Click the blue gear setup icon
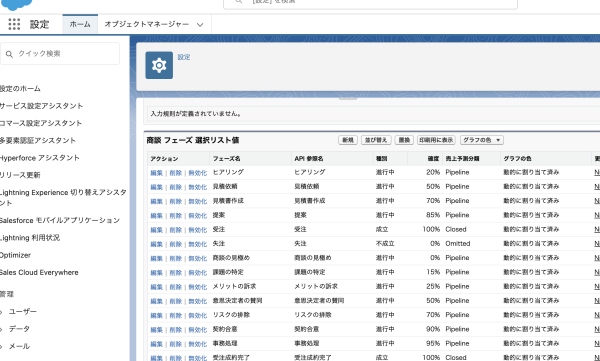Screen dimensions: 600x361 coord(159,65)
